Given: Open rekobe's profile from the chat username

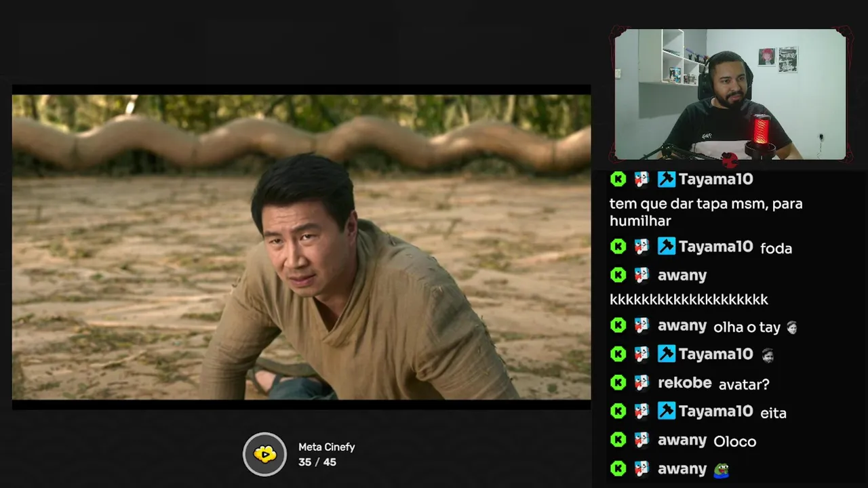Looking at the screenshot, I should pyautogui.click(x=684, y=383).
